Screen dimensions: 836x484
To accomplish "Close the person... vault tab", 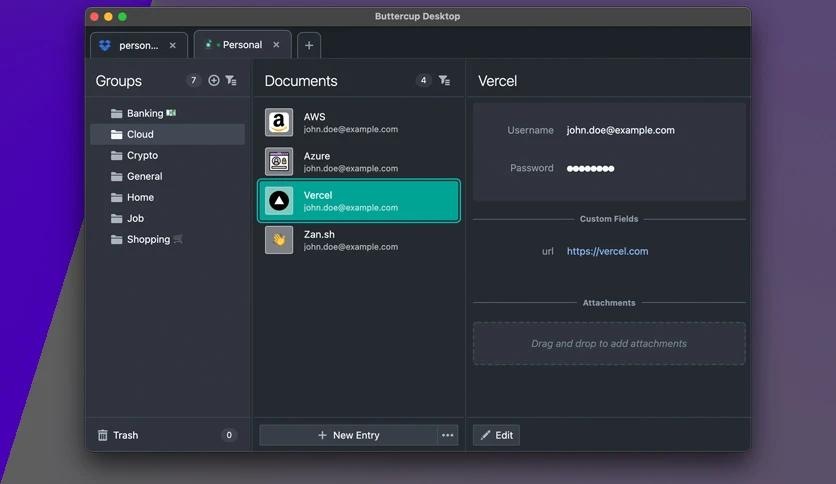I will point(173,45).
